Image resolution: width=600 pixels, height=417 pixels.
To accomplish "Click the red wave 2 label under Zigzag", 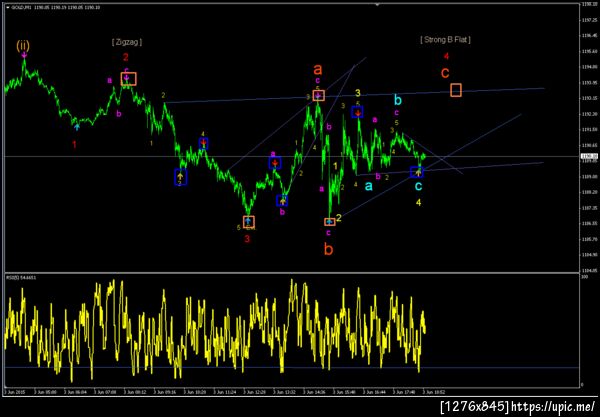I will 126,57.
